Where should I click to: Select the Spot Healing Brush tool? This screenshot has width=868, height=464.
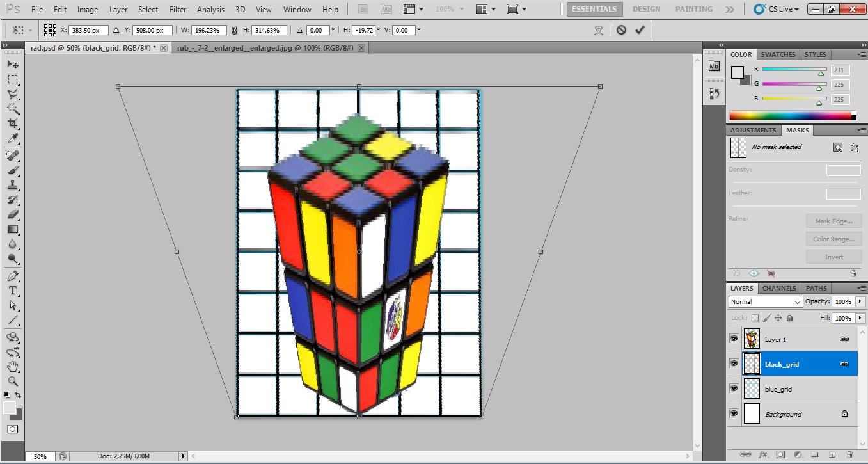click(x=13, y=156)
